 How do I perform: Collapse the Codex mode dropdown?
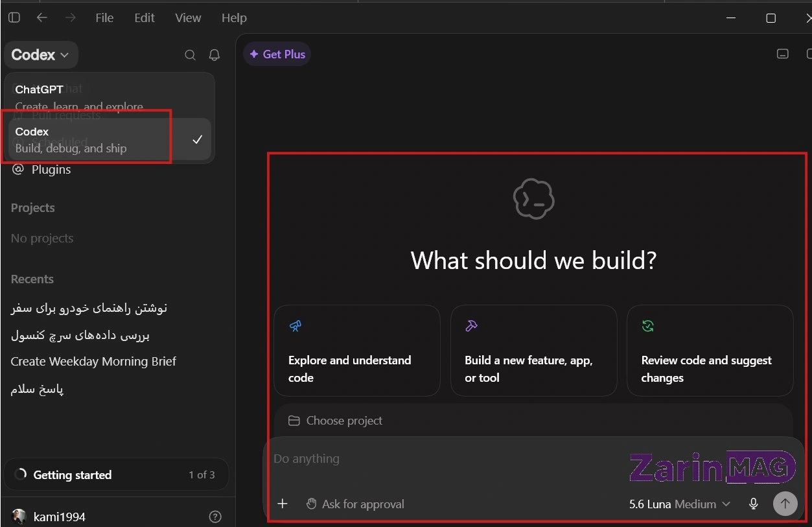[x=41, y=55]
